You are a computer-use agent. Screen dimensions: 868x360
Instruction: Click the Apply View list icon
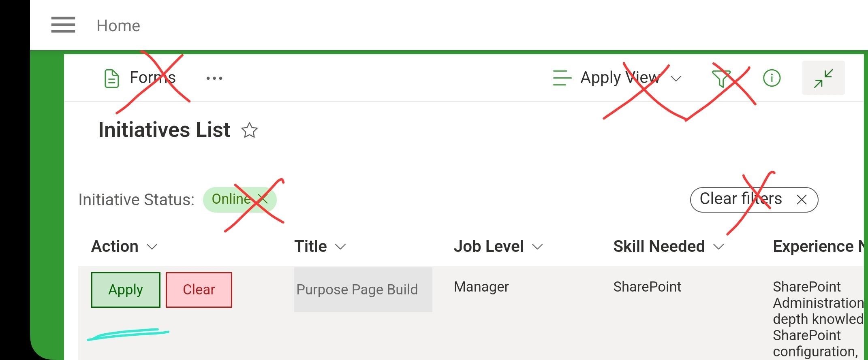[x=560, y=77]
